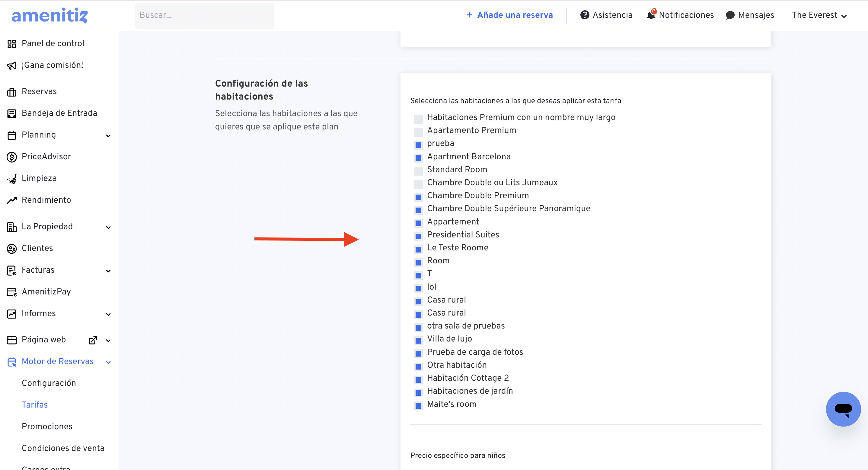Click the Página web browser icon

tap(12, 340)
